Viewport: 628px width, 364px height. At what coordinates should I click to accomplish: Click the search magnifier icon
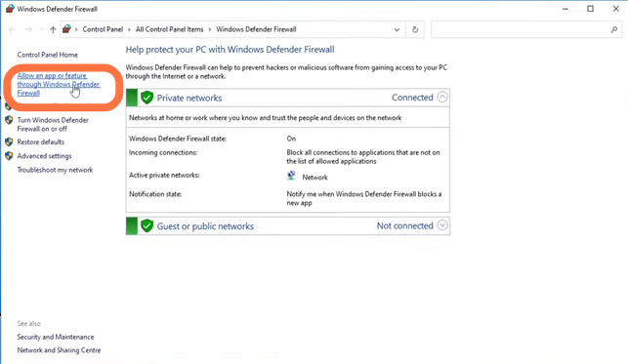click(x=614, y=29)
